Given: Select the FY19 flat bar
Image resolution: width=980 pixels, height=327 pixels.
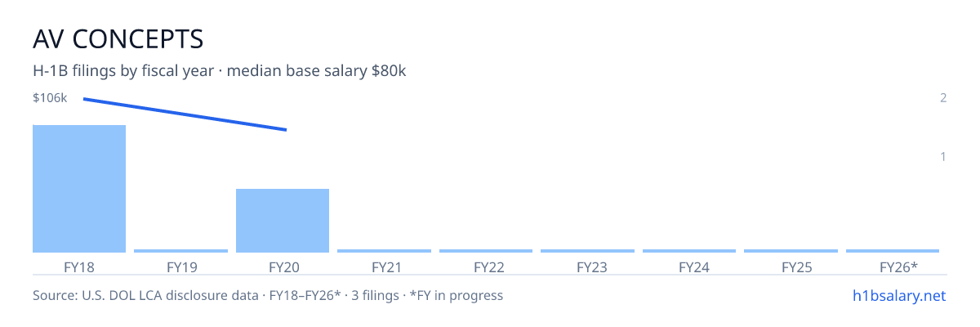Looking at the screenshot, I should coord(180,251).
